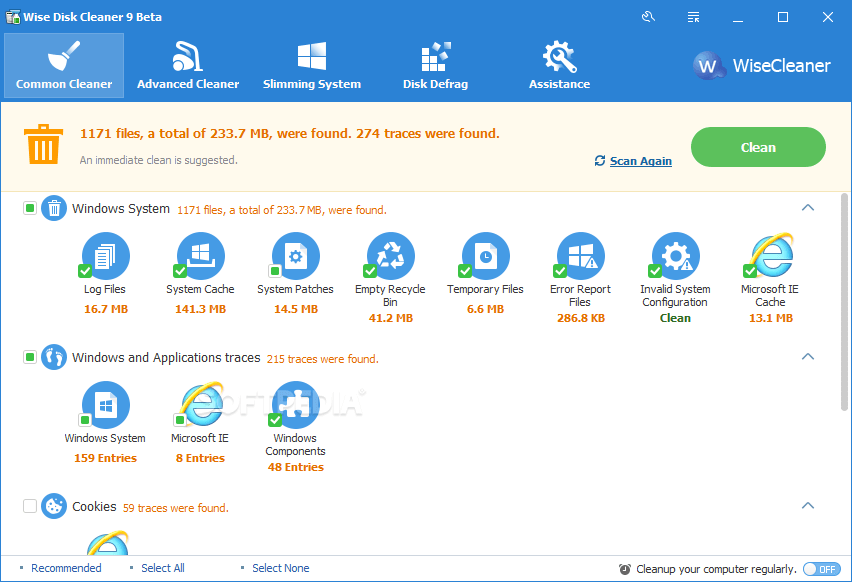Click the Invalid System Configuration gear icon
Viewport: 852px width, 582px height.
676,255
